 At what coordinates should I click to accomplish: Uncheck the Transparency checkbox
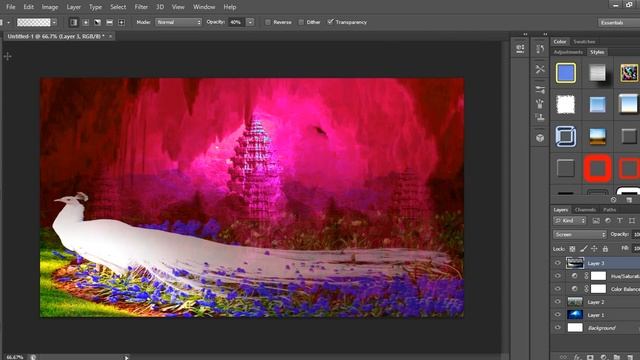tap(331, 22)
